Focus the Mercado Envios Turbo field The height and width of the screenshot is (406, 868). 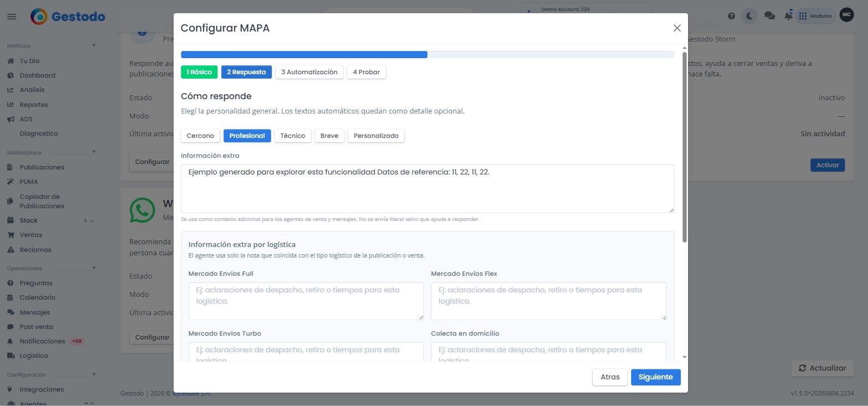[x=306, y=352]
